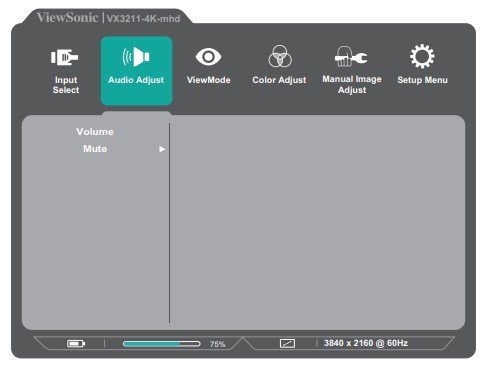483x367 pixels.
Task: Click the 75% progress bar
Action: (x=162, y=344)
